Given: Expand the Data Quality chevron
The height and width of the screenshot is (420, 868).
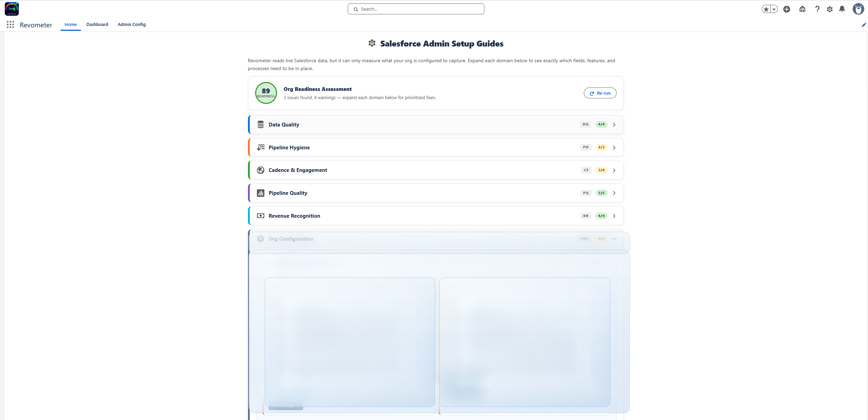Looking at the screenshot, I should coord(614,125).
